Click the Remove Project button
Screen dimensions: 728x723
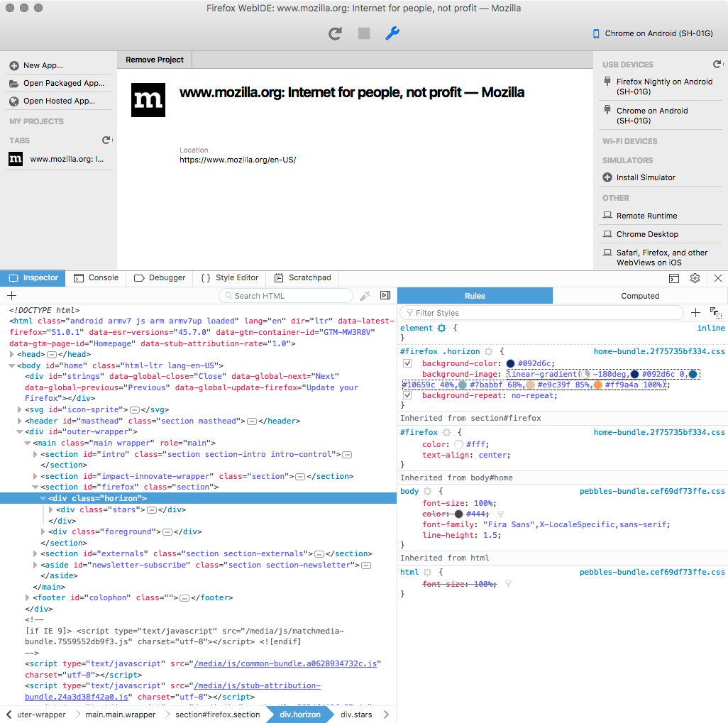tap(155, 60)
